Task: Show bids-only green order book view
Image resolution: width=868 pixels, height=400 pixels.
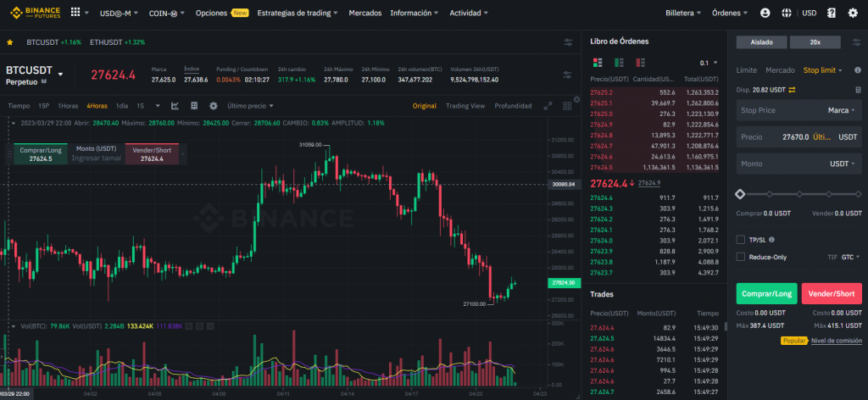Action: pos(619,63)
